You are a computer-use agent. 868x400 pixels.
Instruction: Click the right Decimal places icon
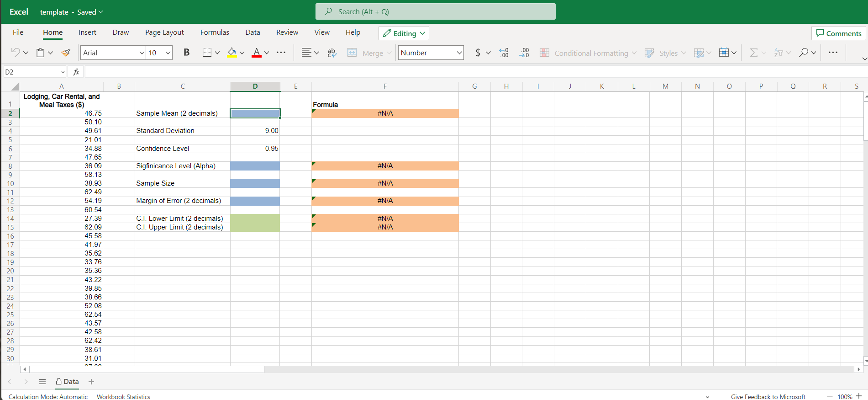coord(524,53)
